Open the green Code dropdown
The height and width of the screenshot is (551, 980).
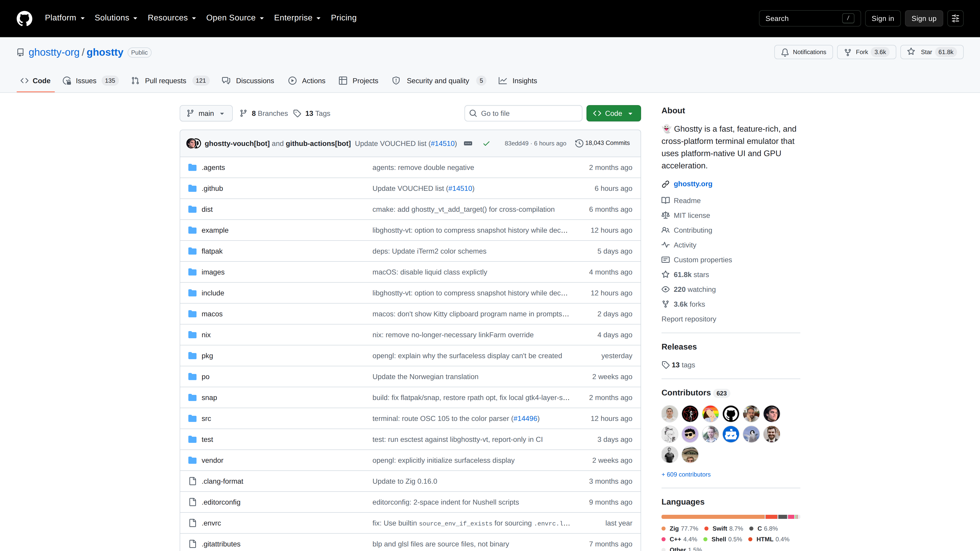613,113
